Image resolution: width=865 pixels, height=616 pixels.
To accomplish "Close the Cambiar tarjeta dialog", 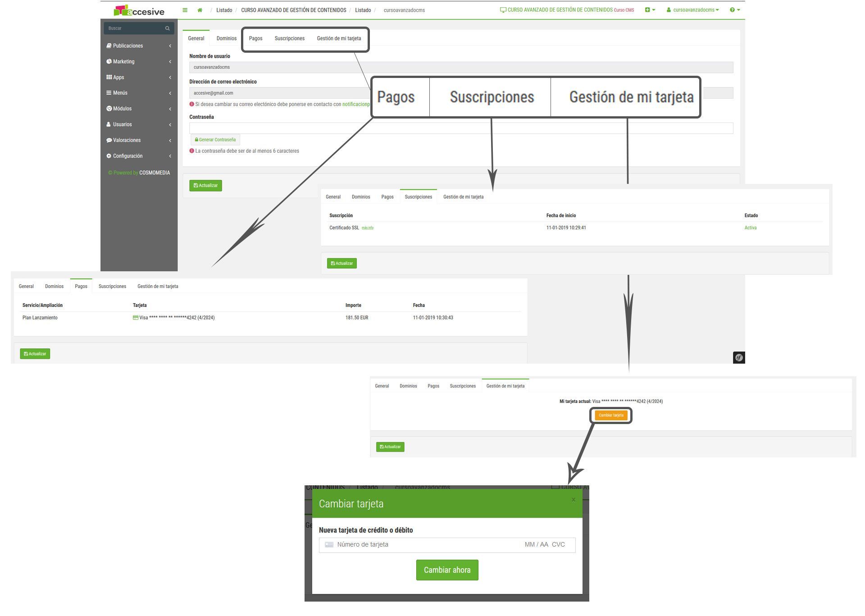I will tap(573, 499).
